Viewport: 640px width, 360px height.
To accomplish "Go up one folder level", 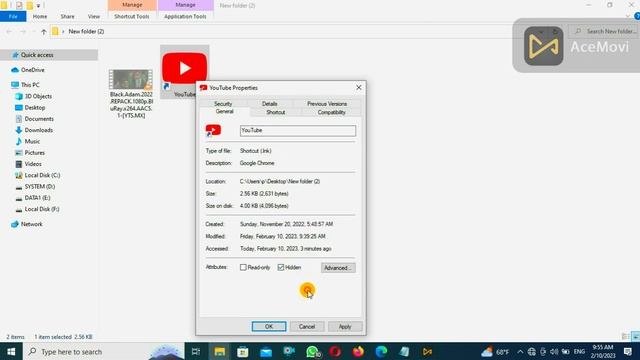I will pos(44,31).
